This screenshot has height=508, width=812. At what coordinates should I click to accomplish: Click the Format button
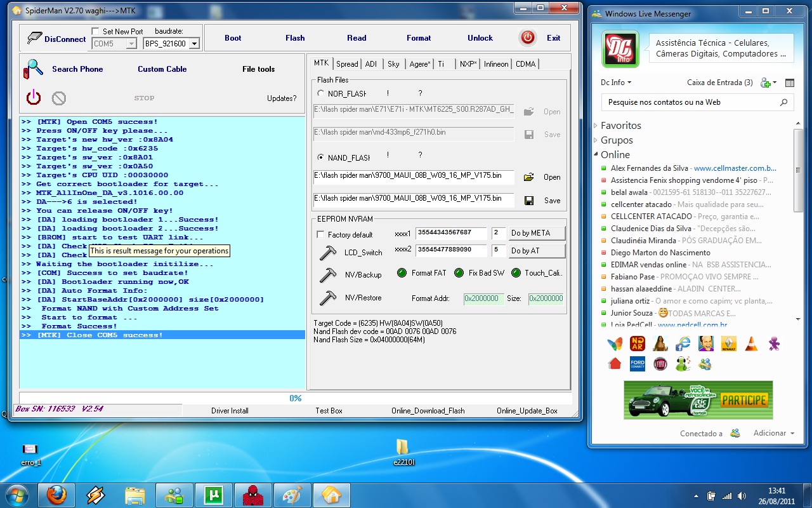pos(419,38)
